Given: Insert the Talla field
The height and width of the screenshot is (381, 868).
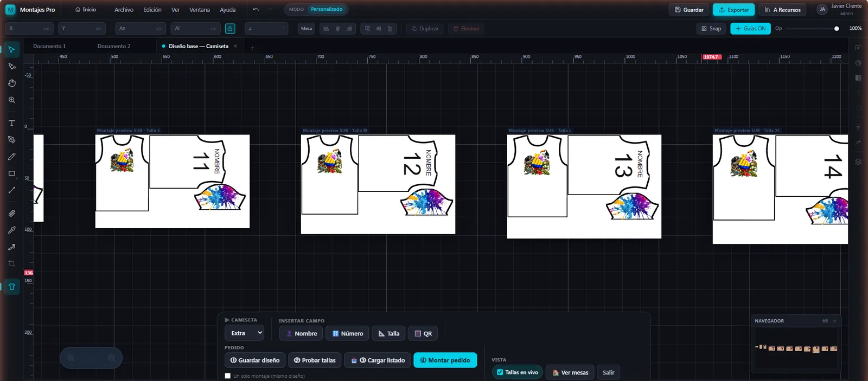Looking at the screenshot, I should click(x=388, y=333).
